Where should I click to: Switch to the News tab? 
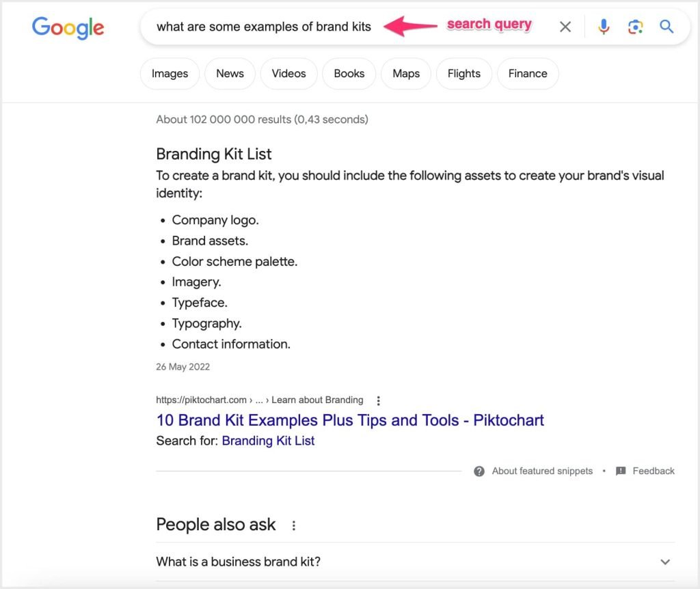tap(230, 73)
